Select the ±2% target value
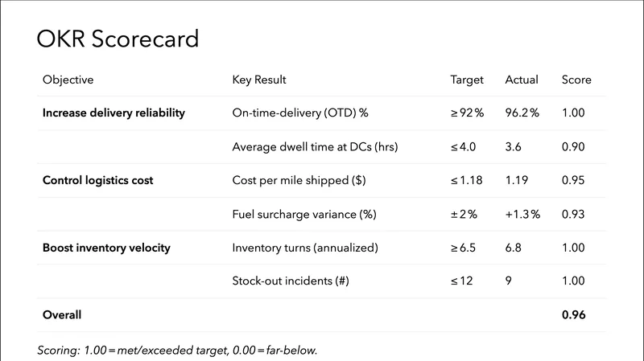The height and width of the screenshot is (361, 644). tap(464, 214)
